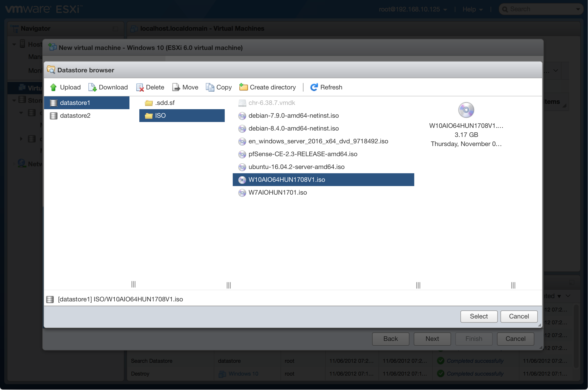Select datastore2 in the datastore list
This screenshot has height=390, width=588.
87,116
